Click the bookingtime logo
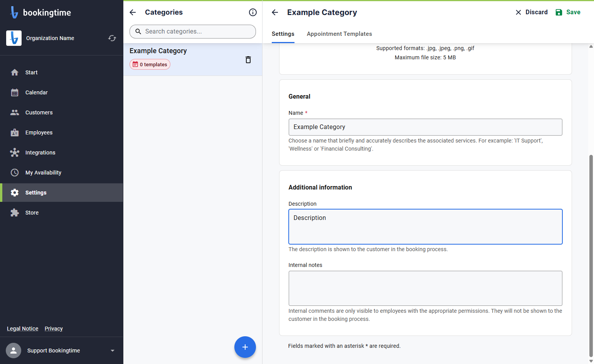 (x=40, y=12)
